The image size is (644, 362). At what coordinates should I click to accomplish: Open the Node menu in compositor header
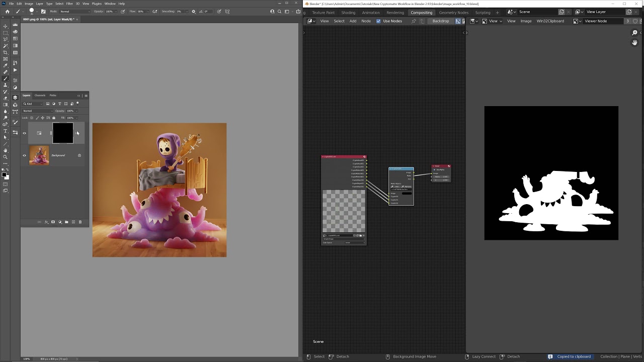point(366,21)
